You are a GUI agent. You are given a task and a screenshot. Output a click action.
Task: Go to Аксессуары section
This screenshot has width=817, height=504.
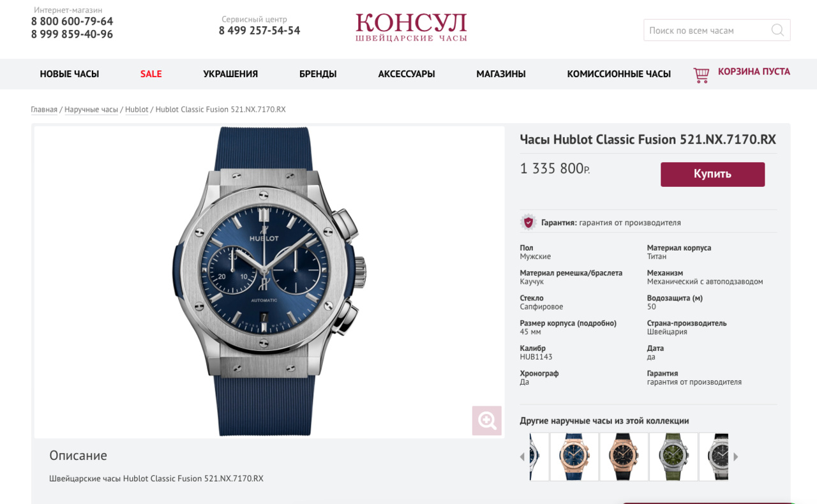point(407,74)
